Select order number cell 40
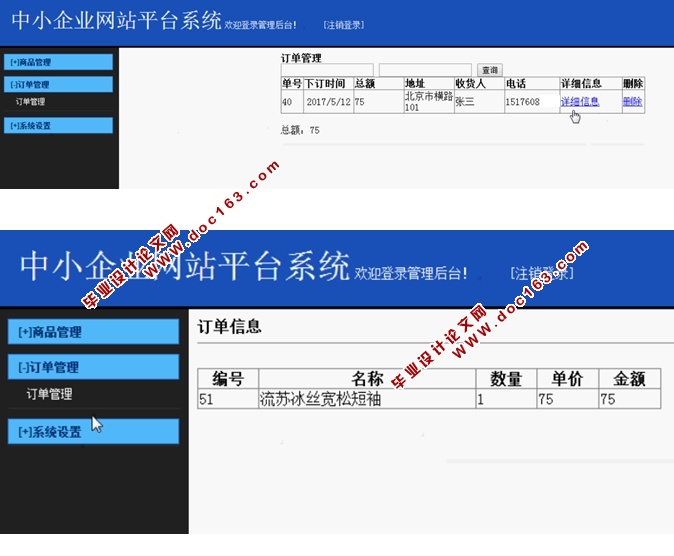Viewport: 674px width, 556px height. [292, 101]
